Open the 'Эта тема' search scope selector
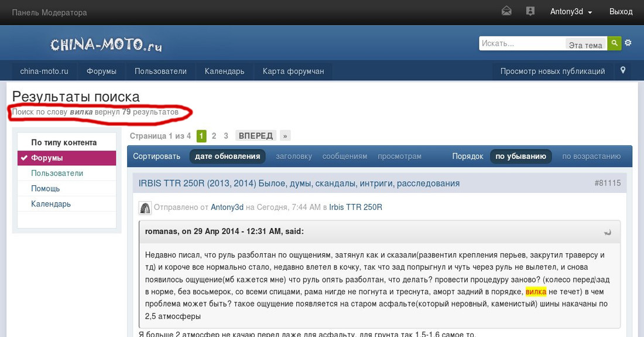 [585, 45]
